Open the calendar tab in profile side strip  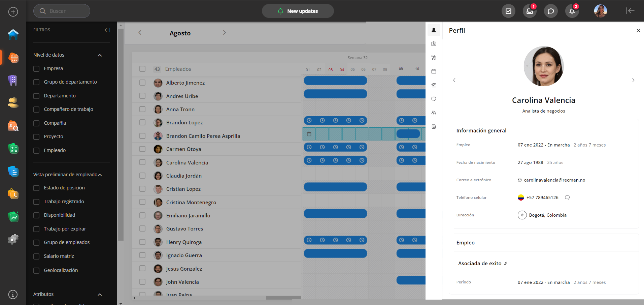tap(434, 71)
